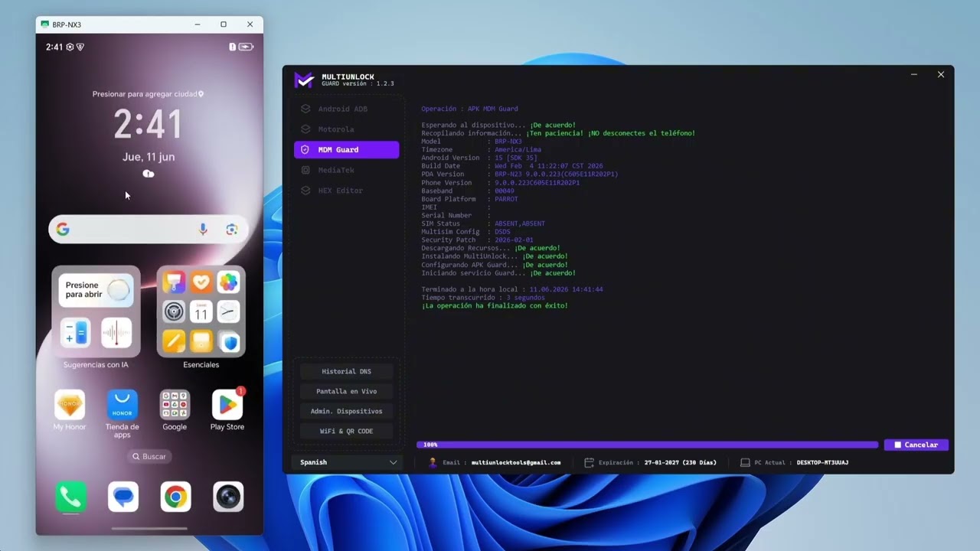Tap the Buscar search pill
The image size is (980, 551).
click(149, 456)
